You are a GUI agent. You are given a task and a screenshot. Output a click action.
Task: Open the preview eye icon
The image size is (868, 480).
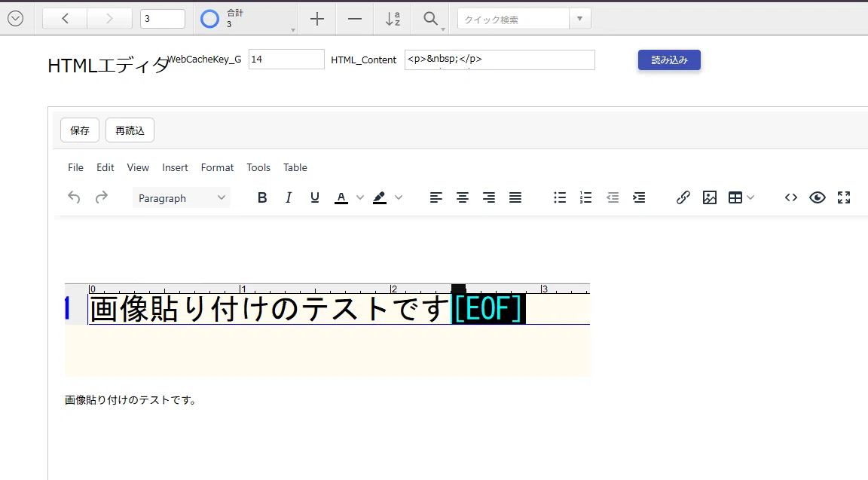pos(817,197)
